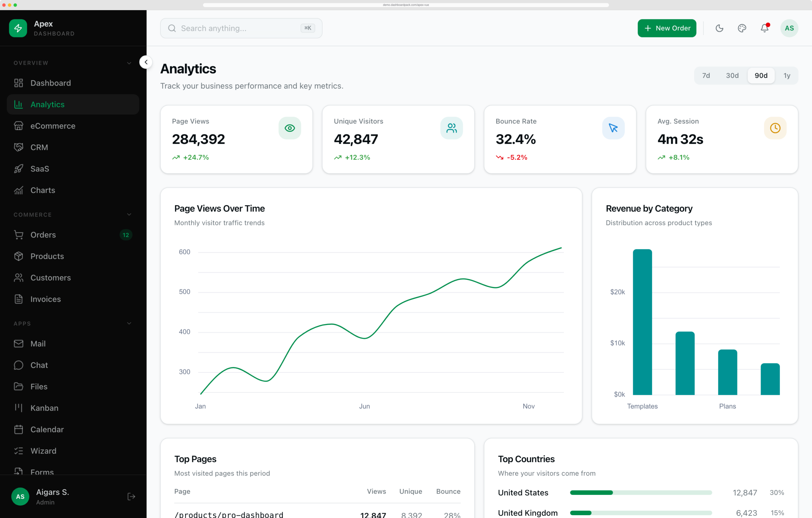Click the Plans bar in Revenue chart
Image resolution: width=812 pixels, height=518 pixels.
[x=727, y=372]
